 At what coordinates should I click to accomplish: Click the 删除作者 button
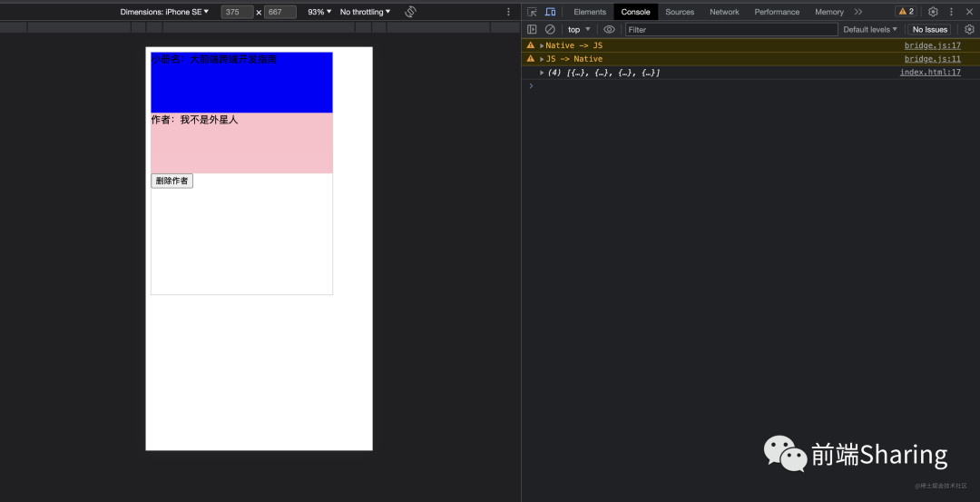171,181
